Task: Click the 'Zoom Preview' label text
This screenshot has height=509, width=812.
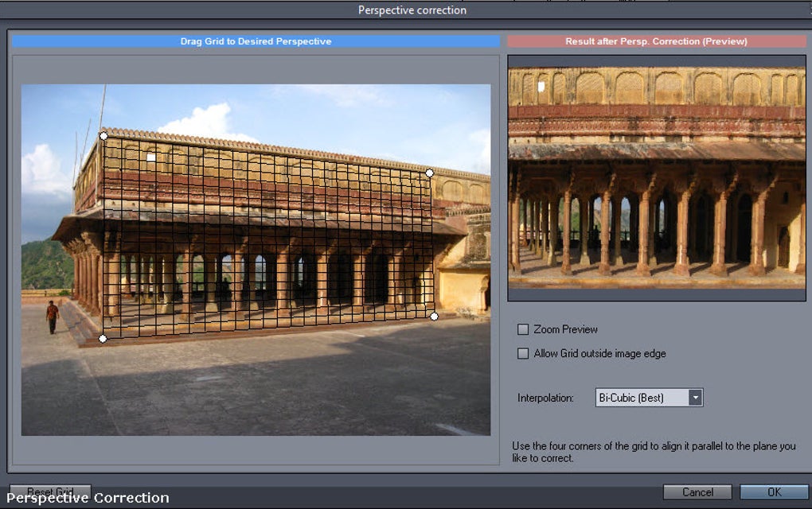Action: (565, 329)
